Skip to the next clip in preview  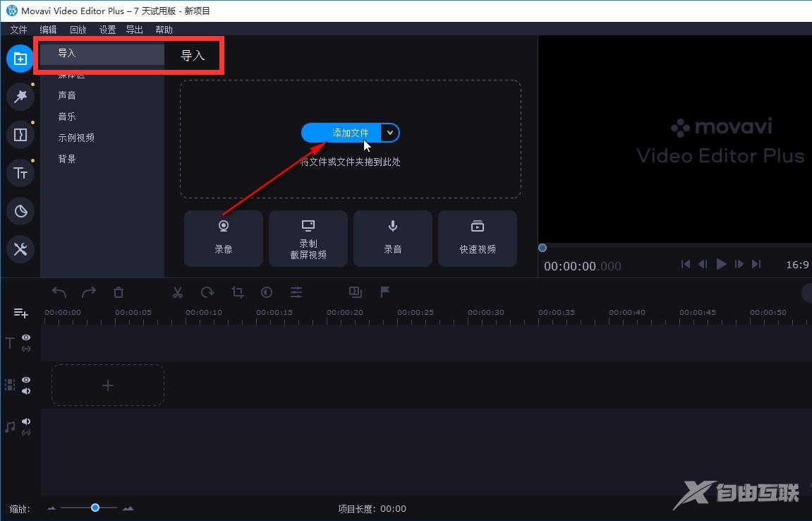click(756, 265)
